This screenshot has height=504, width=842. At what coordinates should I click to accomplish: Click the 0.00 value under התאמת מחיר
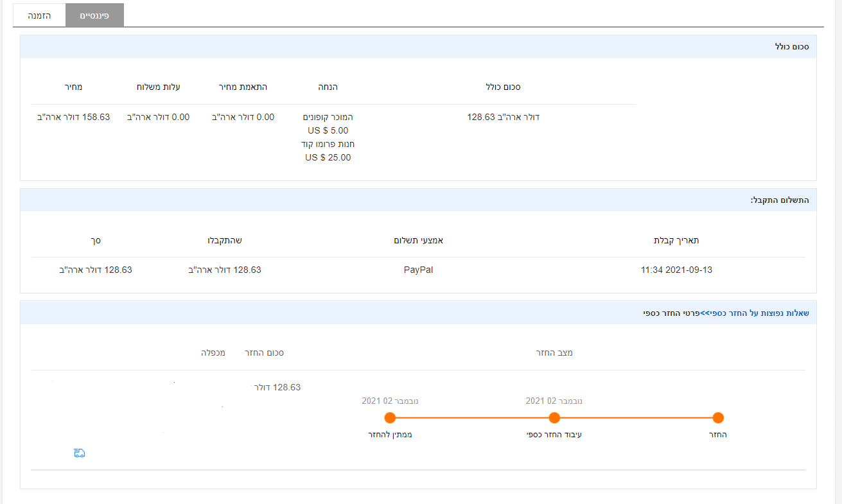[243, 117]
